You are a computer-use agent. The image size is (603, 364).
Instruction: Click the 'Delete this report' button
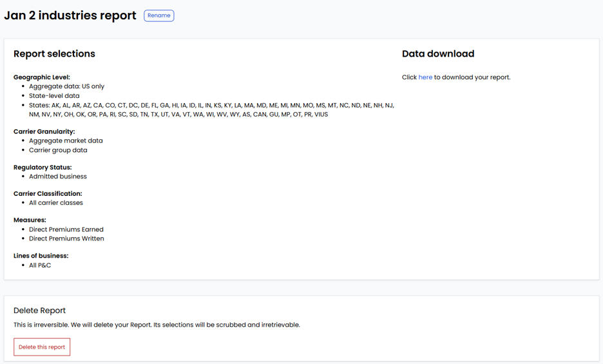click(x=42, y=347)
